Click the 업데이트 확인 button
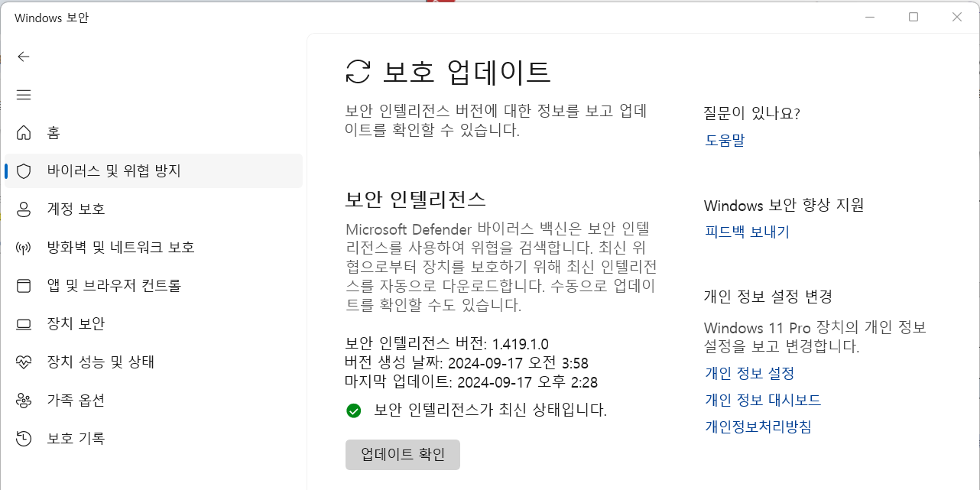Image resolution: width=980 pixels, height=490 pixels. (x=403, y=454)
